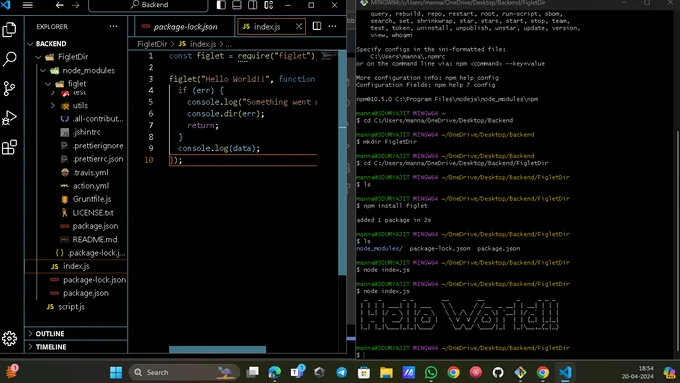Close the index.js editor tab
This screenshot has height=383, width=680.
299,26
